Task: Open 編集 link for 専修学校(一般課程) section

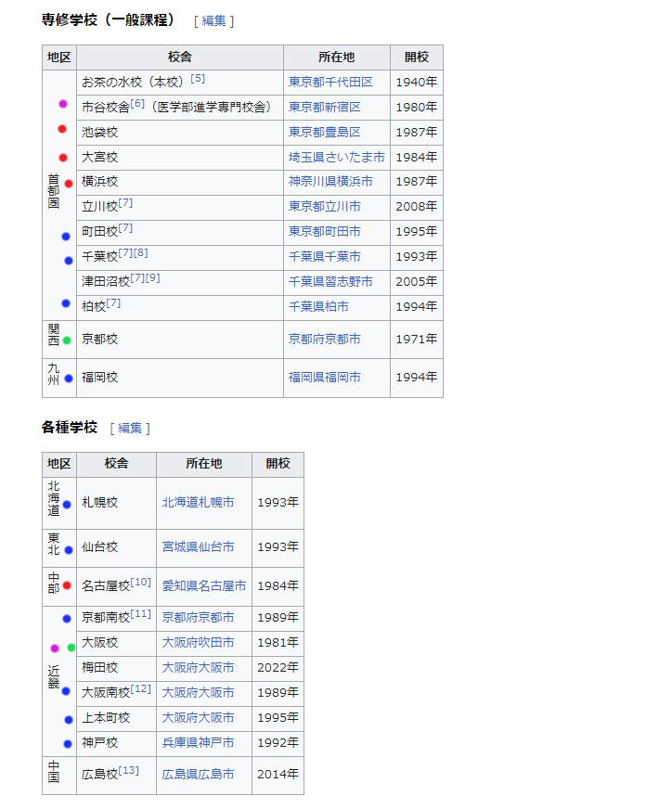Action: (x=213, y=20)
